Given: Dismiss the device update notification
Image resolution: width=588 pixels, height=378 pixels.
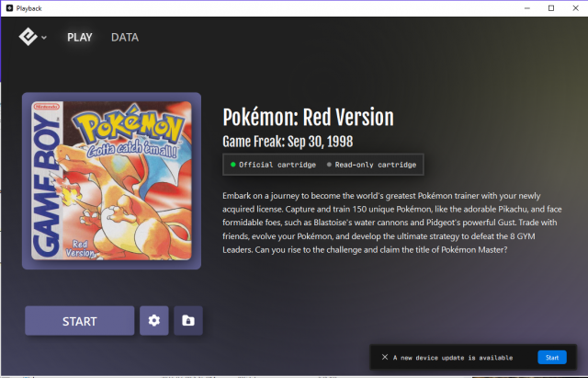Looking at the screenshot, I should pyautogui.click(x=384, y=357).
